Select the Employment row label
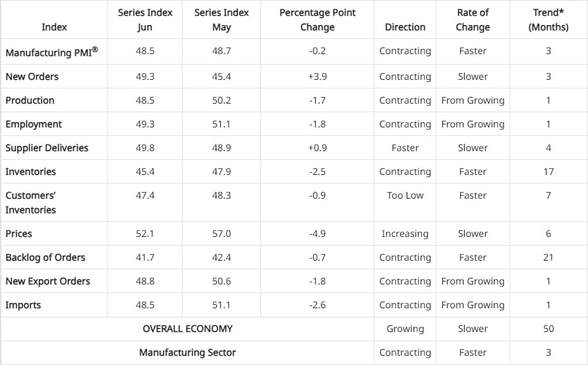 click(x=34, y=124)
